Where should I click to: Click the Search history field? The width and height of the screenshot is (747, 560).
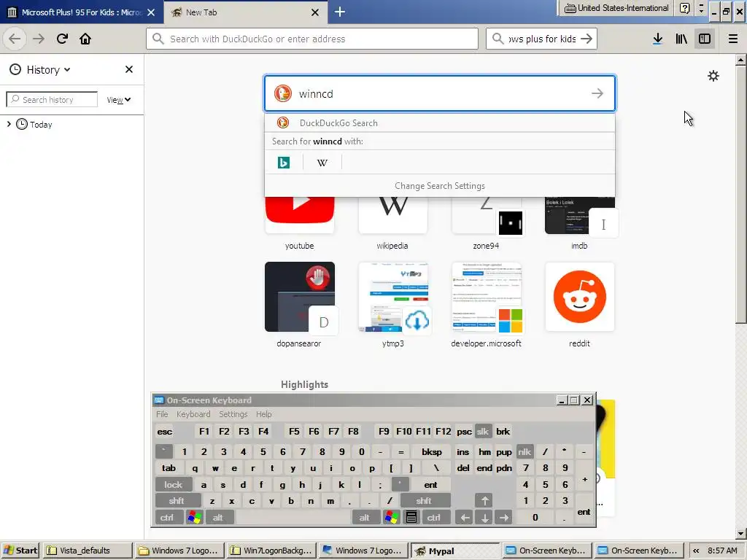[52, 99]
